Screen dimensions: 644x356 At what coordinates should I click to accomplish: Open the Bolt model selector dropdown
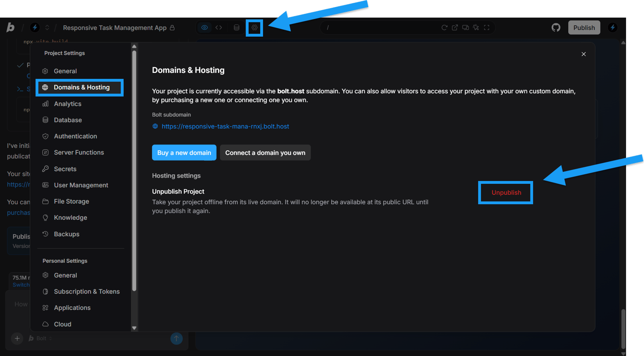click(41, 338)
